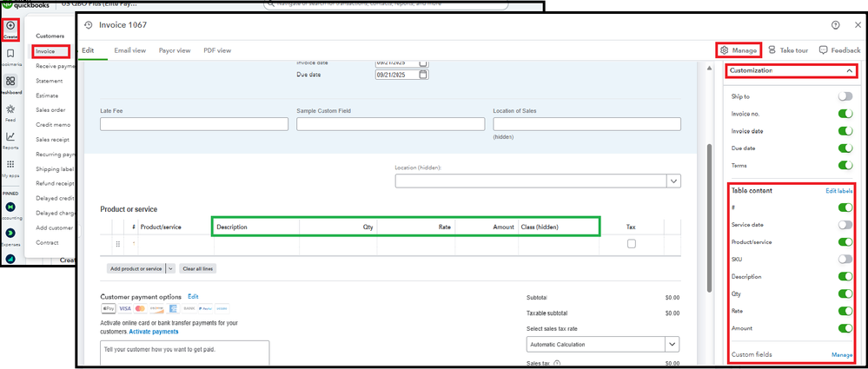
Task: Select the Edit tab
Action: [x=88, y=50]
